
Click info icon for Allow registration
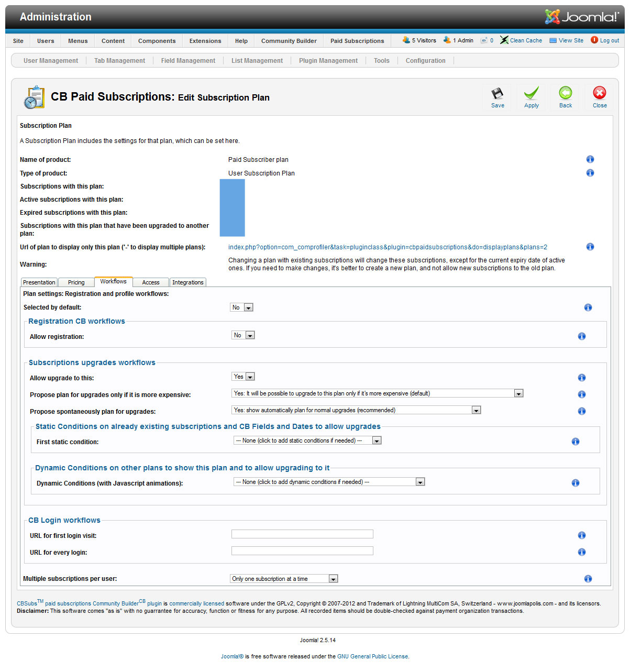(x=582, y=336)
